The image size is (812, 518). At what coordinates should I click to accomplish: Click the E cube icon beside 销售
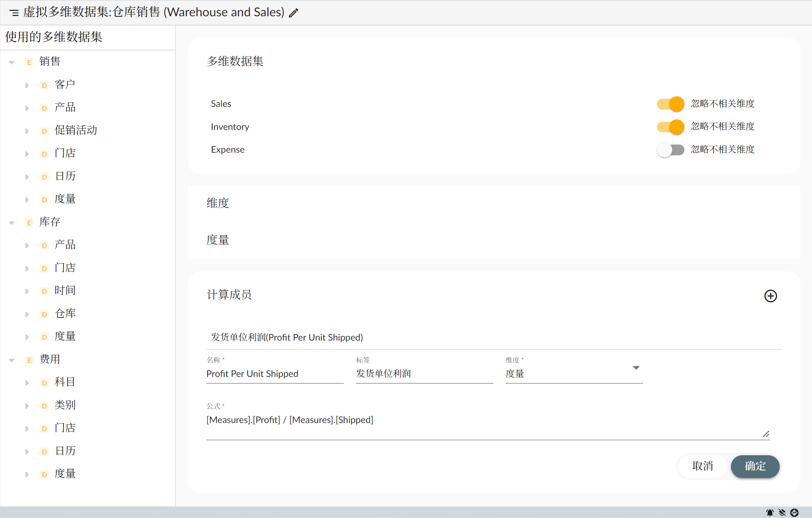coord(29,62)
